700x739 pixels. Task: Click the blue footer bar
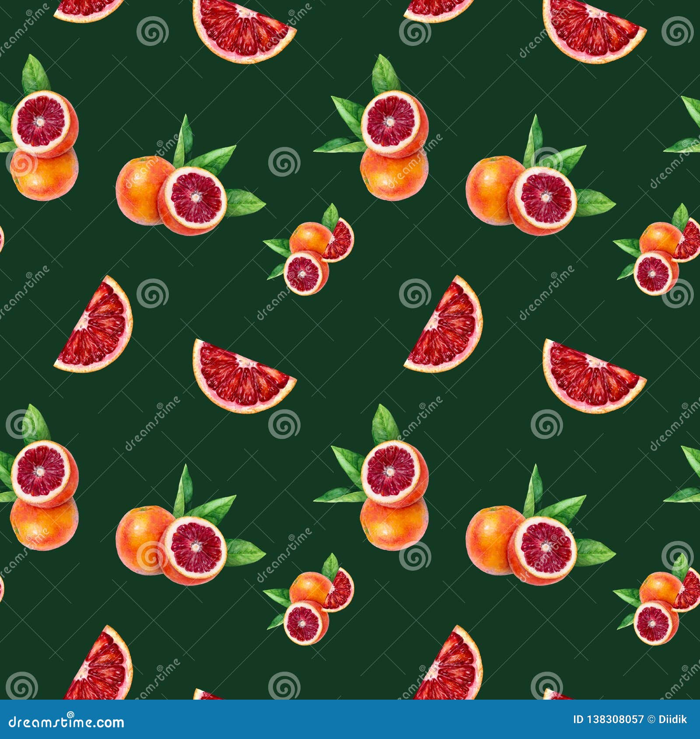click(x=350, y=719)
